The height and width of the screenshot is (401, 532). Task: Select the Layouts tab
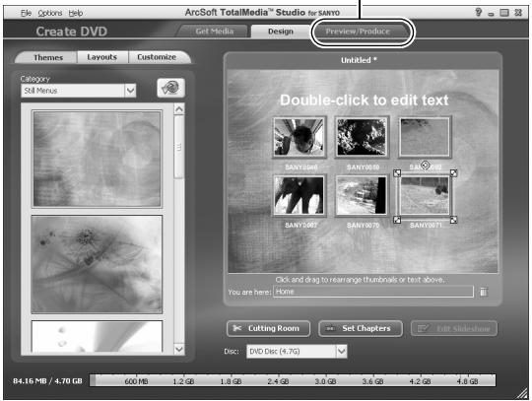(102, 57)
